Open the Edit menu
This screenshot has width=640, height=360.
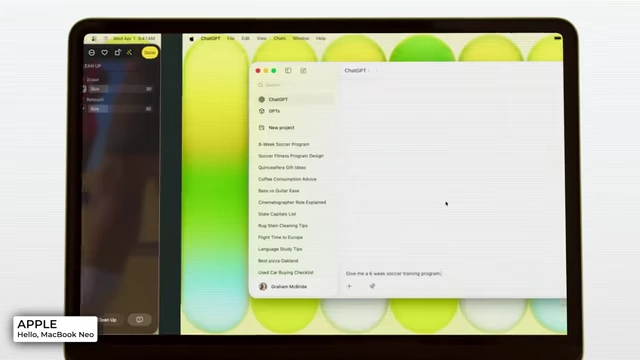point(245,38)
